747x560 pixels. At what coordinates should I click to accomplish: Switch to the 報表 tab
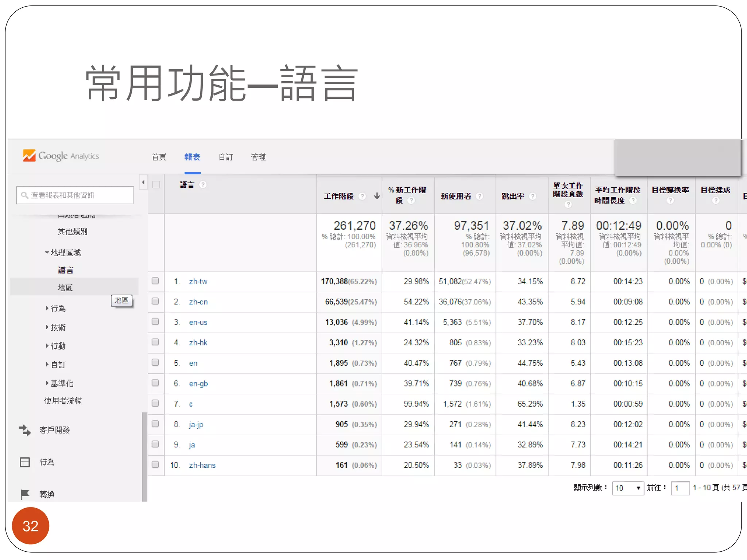pos(192,157)
